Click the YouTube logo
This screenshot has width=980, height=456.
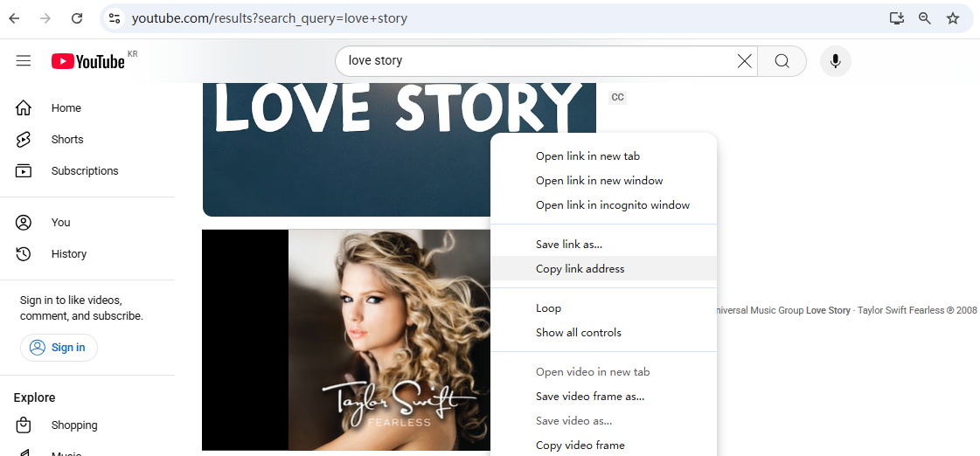[88, 61]
